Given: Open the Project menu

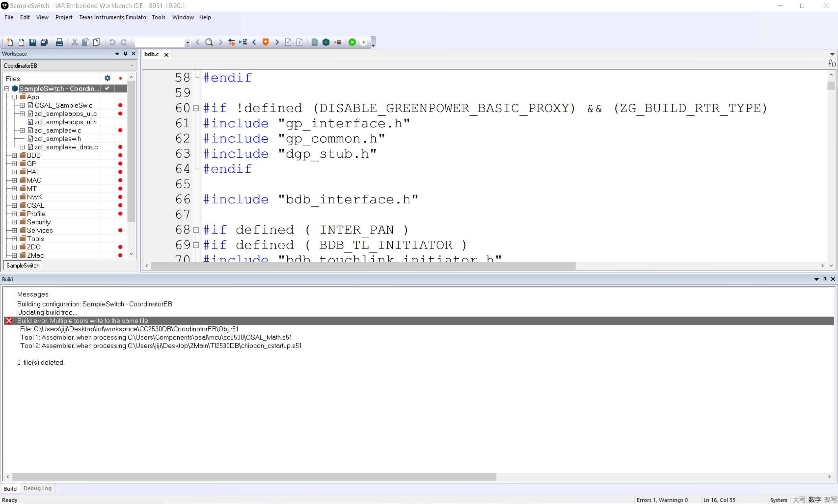Looking at the screenshot, I should click(64, 17).
